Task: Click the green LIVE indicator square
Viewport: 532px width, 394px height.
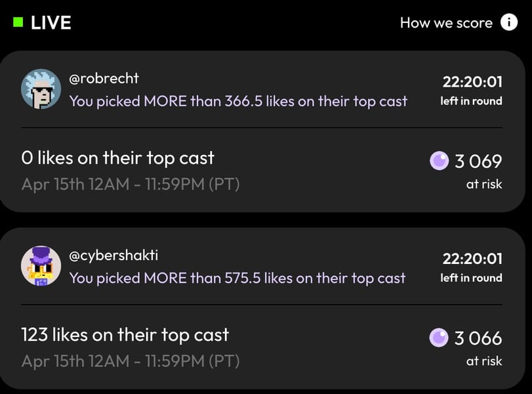Action: pos(18,22)
